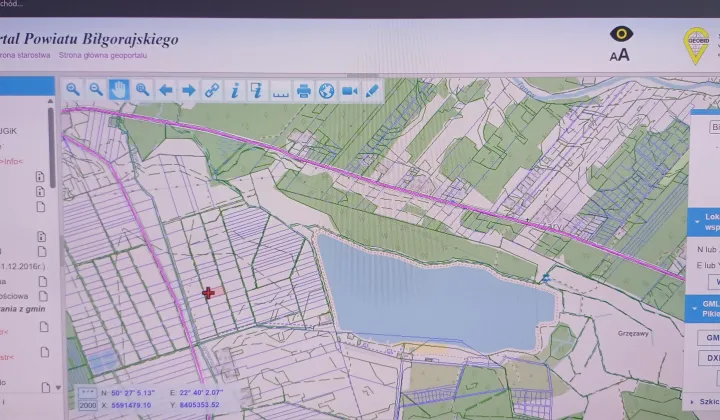Open the globe map services tool

pyautogui.click(x=326, y=91)
